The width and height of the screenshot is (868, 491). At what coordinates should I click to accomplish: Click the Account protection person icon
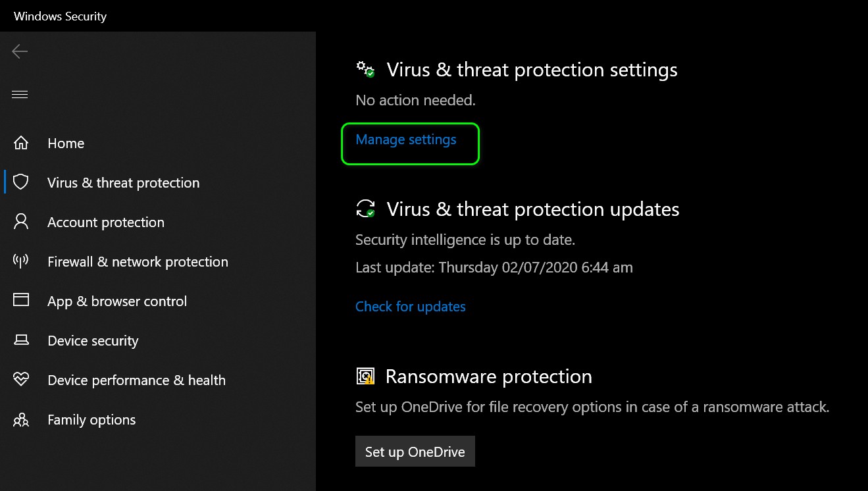click(20, 222)
